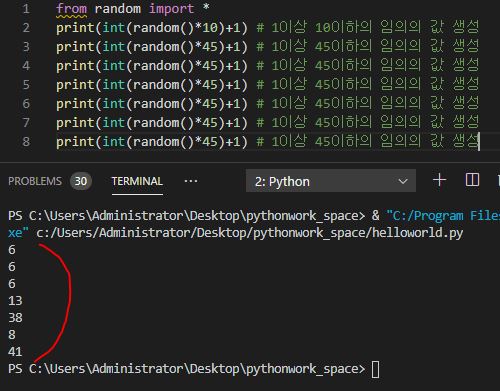
Task: Click line number 1 in editor gutter
Action: coord(26,9)
